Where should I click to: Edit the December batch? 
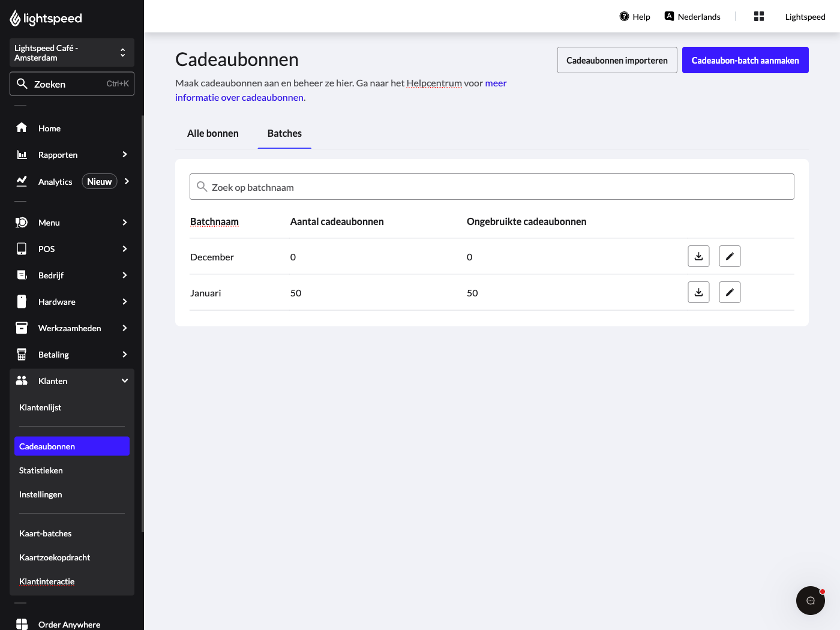pyautogui.click(x=730, y=256)
